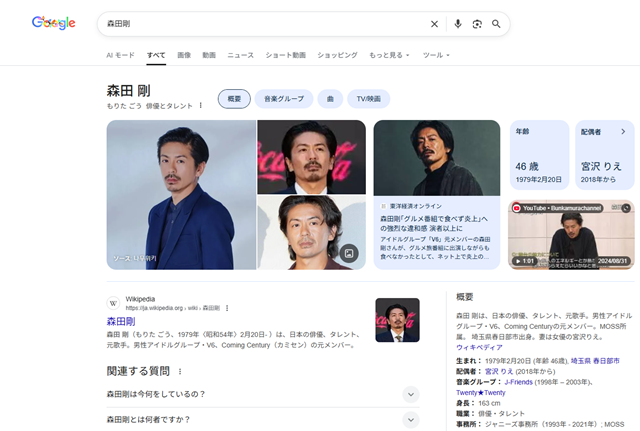The width and height of the screenshot is (640, 431).
Task: Switch to the 画像 tab
Action: tap(184, 55)
